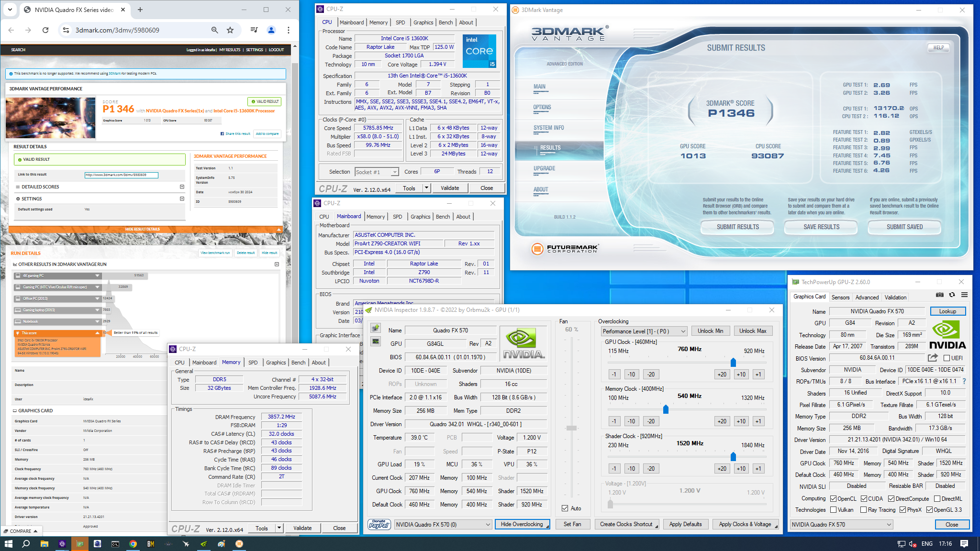Click the Chrome zoom magnifier icon
Image resolution: width=980 pixels, height=551 pixels.
pos(215,30)
